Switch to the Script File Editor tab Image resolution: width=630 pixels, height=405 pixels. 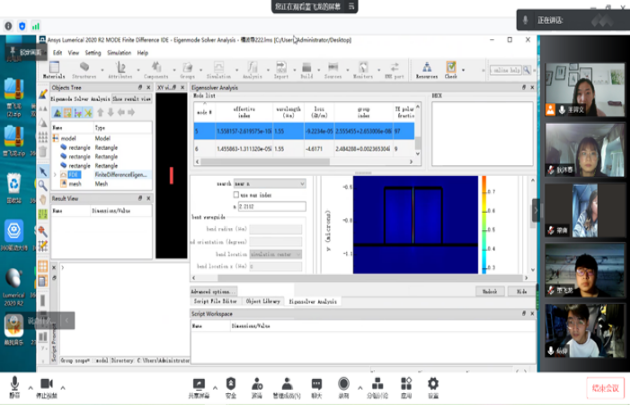pyautogui.click(x=215, y=300)
